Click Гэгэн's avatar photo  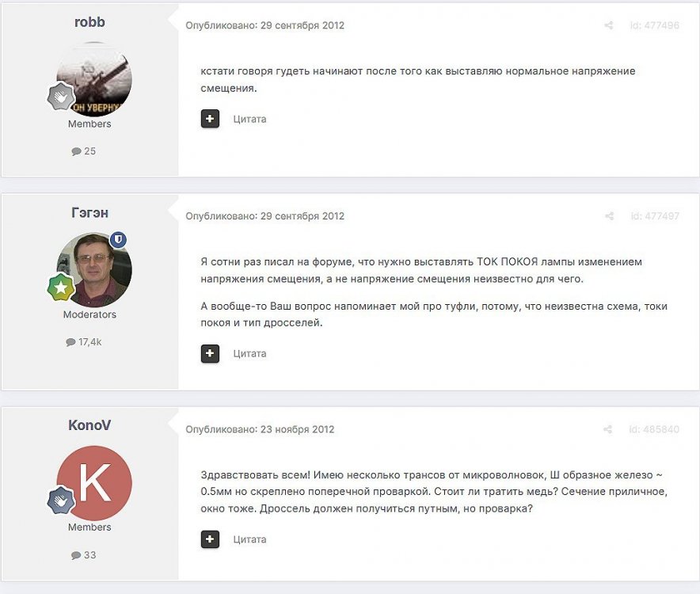coord(94,269)
